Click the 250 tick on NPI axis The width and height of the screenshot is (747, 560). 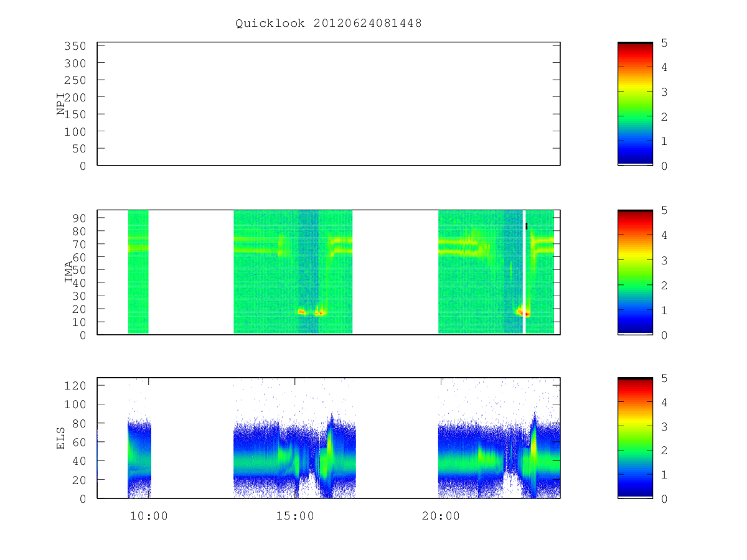click(76, 80)
